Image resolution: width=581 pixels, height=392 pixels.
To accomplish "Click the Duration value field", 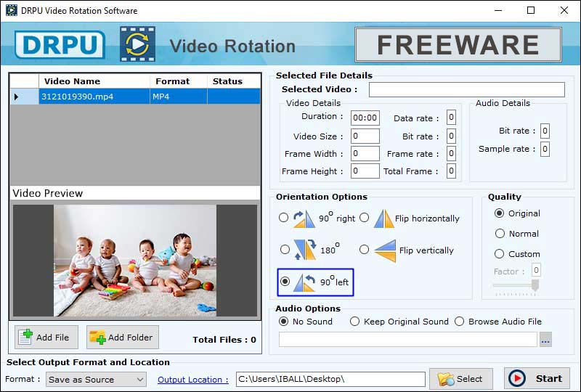I will point(365,118).
